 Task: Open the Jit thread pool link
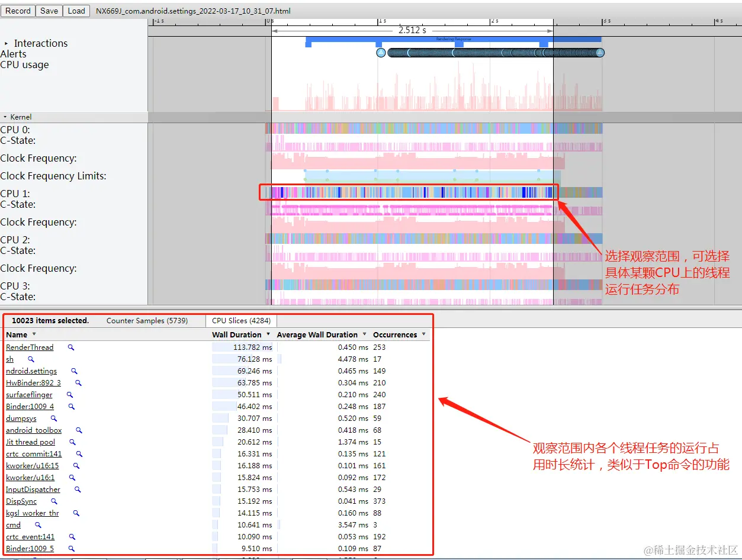tap(30, 442)
